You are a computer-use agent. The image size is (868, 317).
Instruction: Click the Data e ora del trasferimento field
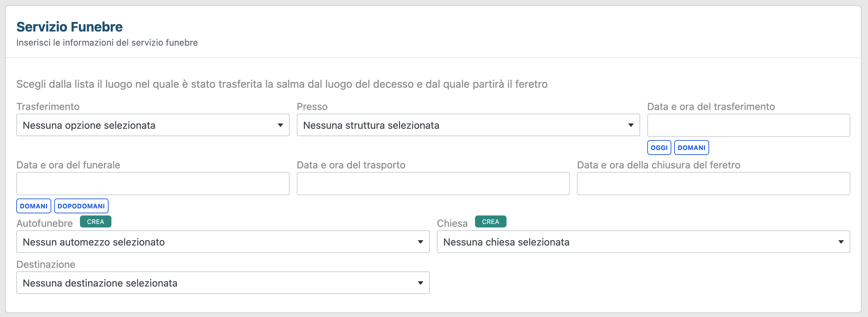[748, 125]
